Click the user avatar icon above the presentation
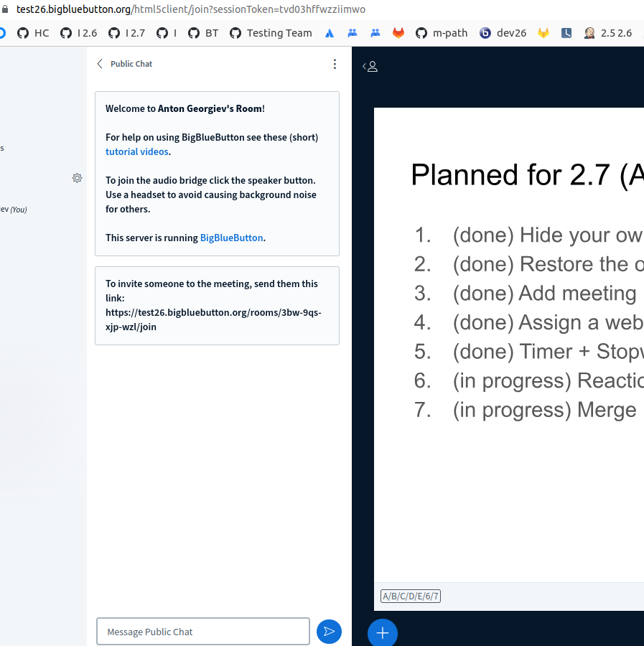The image size is (644, 646). coord(373,65)
